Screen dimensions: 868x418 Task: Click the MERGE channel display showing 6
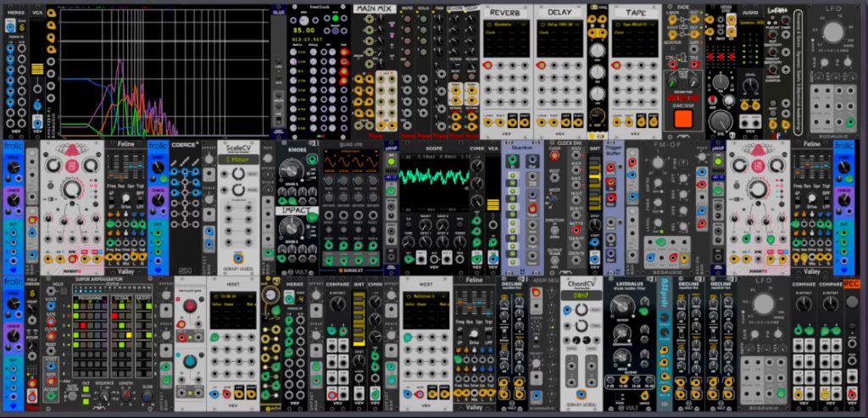[x=22, y=26]
